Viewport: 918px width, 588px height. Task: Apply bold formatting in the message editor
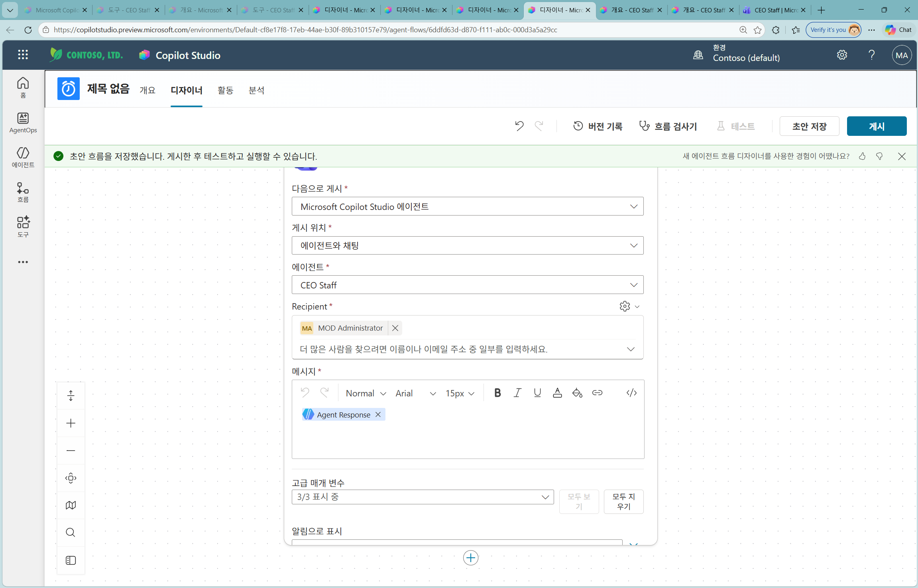(x=497, y=393)
